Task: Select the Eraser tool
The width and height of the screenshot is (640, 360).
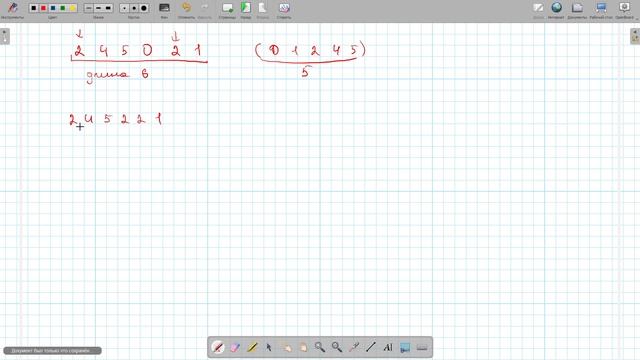Action: coord(235,347)
